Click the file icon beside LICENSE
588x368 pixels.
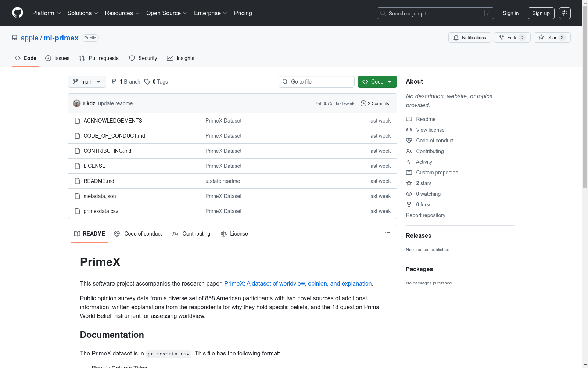pyautogui.click(x=77, y=166)
